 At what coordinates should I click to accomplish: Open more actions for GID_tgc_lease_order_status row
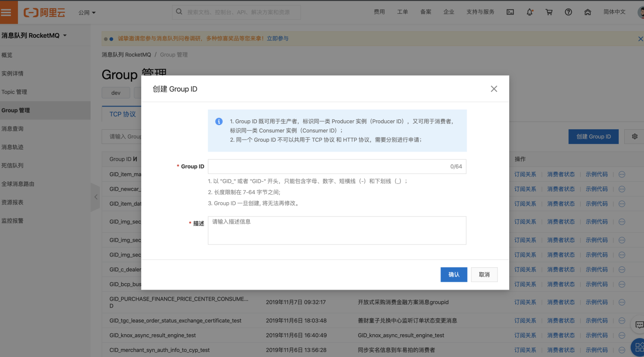(622, 320)
